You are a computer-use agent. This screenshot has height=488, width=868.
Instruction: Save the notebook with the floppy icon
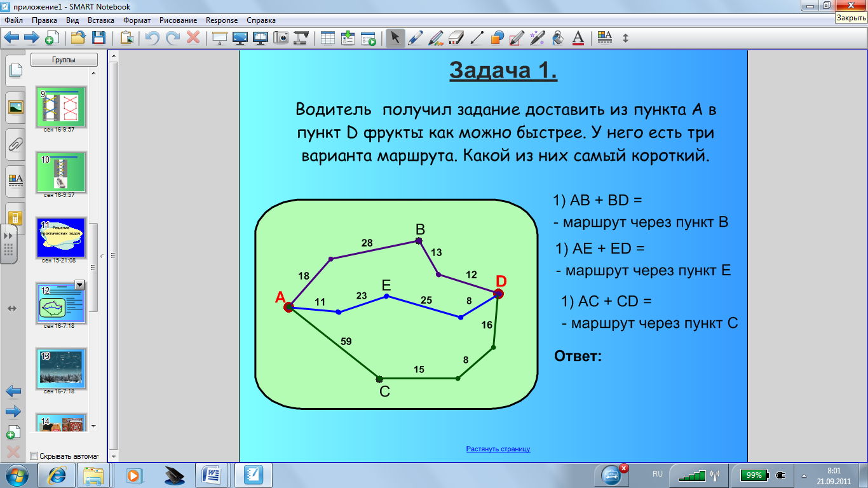pyautogui.click(x=98, y=37)
